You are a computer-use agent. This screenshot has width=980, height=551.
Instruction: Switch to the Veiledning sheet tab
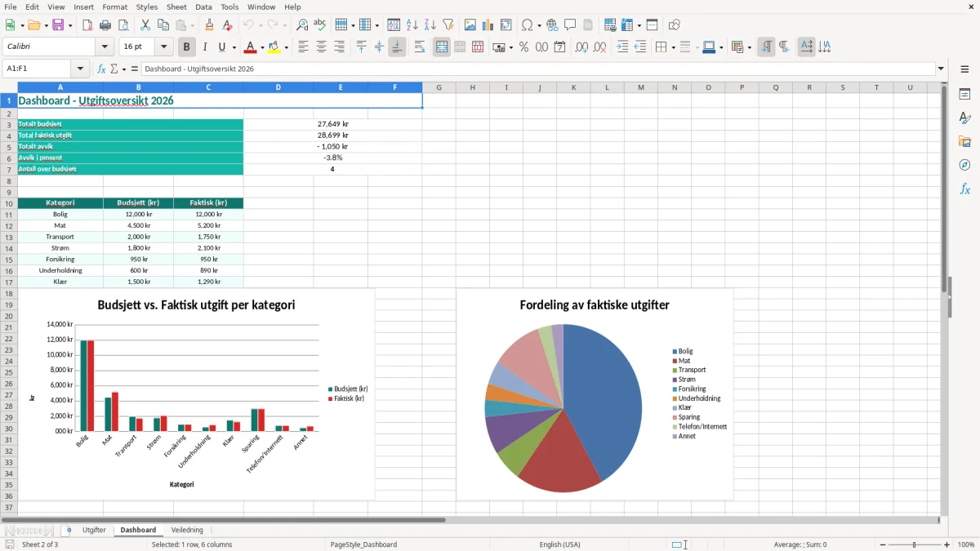(187, 531)
